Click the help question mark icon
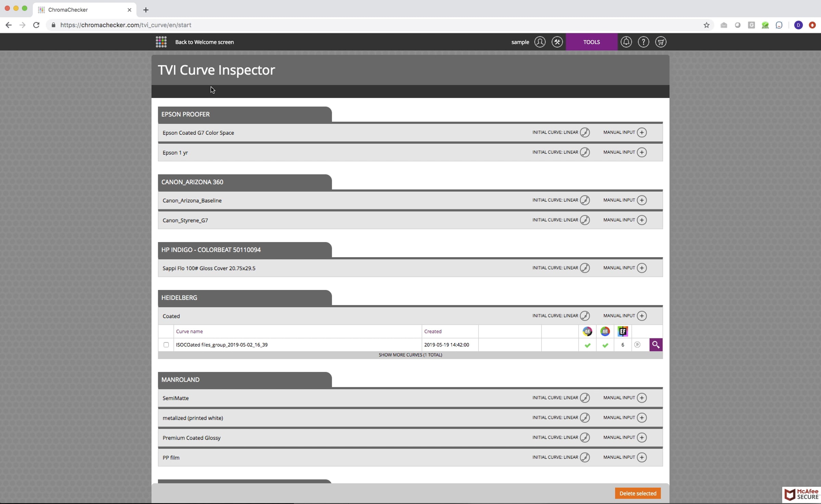 click(643, 42)
